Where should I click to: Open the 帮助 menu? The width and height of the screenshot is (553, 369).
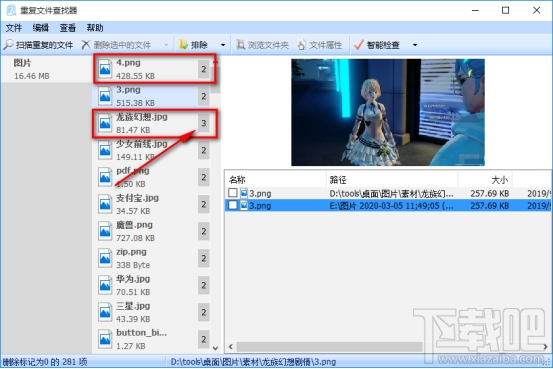tap(95, 28)
